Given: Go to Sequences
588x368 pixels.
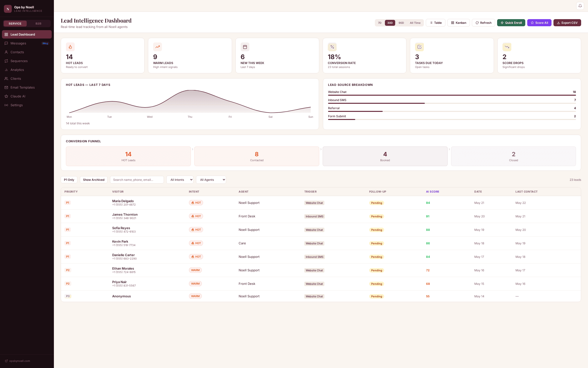Looking at the screenshot, I should (27, 61).
